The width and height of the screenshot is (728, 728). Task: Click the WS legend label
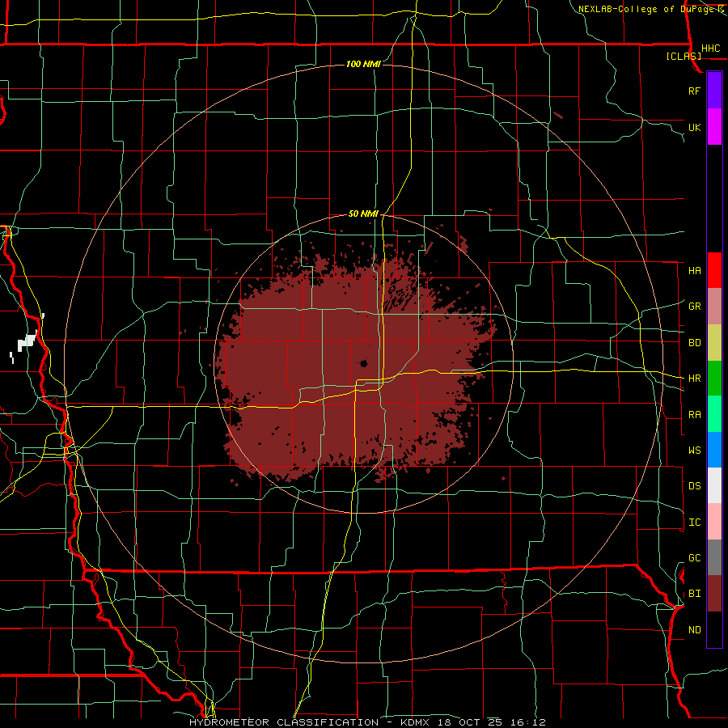pos(695,450)
